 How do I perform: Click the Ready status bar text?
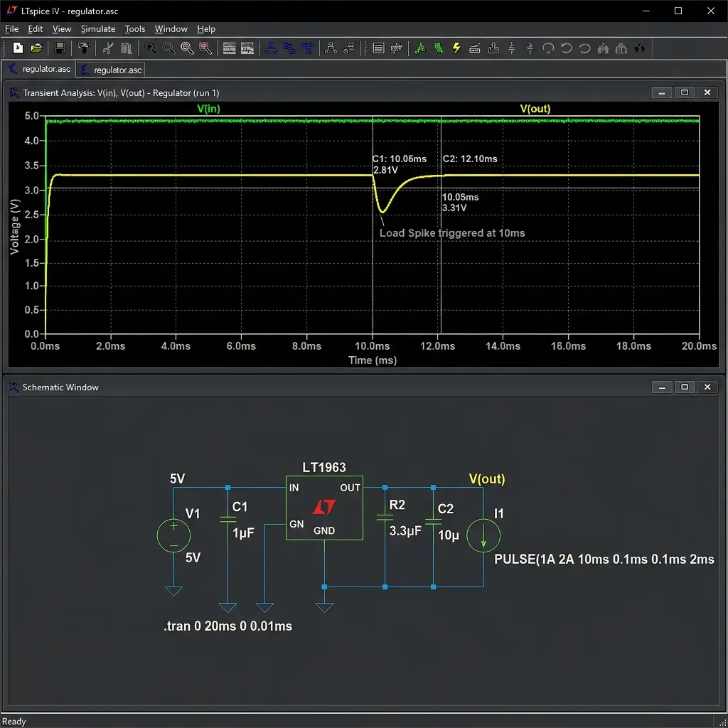point(14,721)
